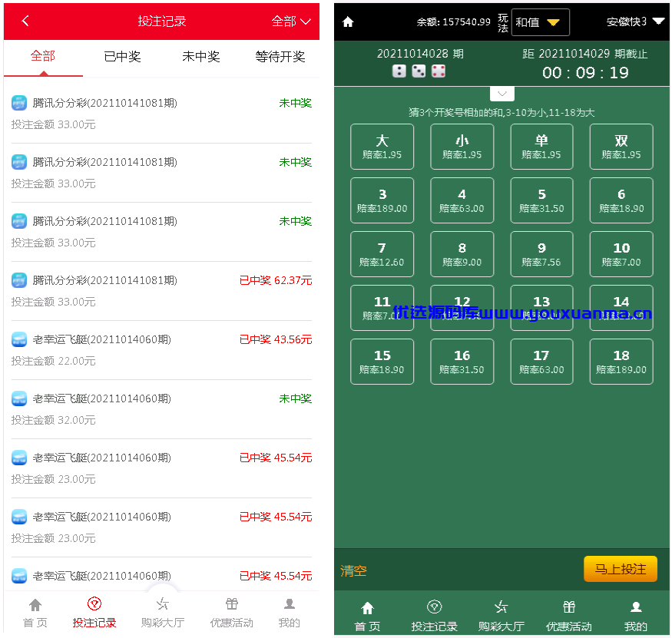Click the first dice result icon
Viewport: 672px width, 638px height.
(x=399, y=71)
